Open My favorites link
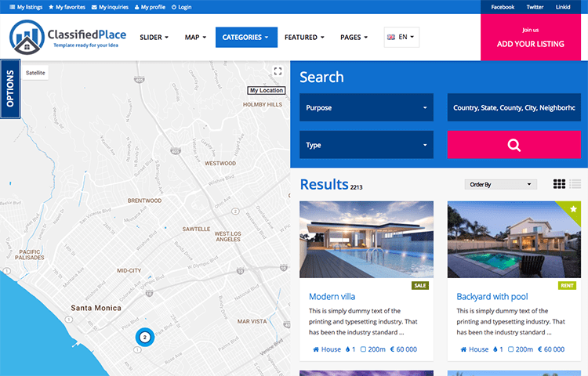588x376 pixels. pyautogui.click(x=67, y=7)
